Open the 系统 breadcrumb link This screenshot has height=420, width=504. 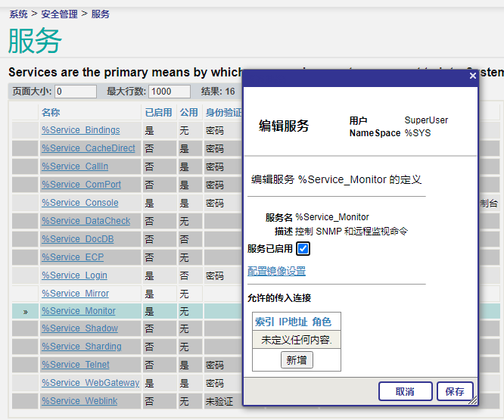pos(19,14)
